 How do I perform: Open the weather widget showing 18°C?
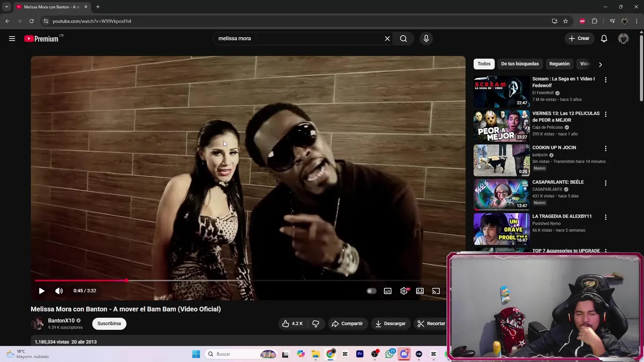click(28, 354)
